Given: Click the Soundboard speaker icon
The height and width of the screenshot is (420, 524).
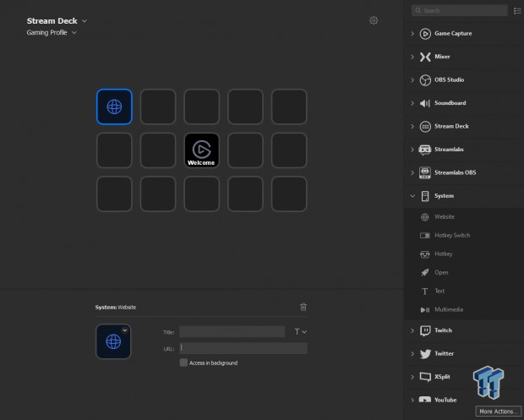Looking at the screenshot, I should coord(425,103).
